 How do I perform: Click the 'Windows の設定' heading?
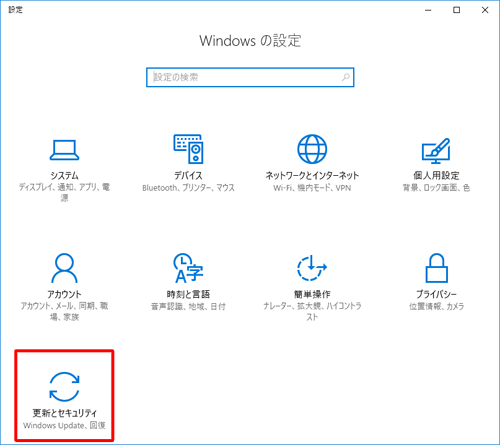pyautogui.click(x=250, y=41)
